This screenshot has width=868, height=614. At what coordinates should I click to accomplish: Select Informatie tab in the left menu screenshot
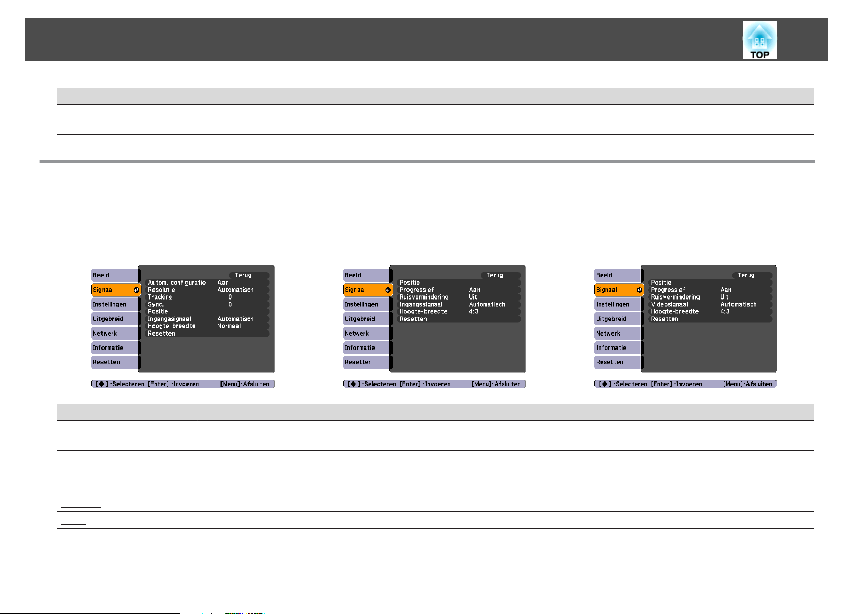pyautogui.click(x=115, y=347)
